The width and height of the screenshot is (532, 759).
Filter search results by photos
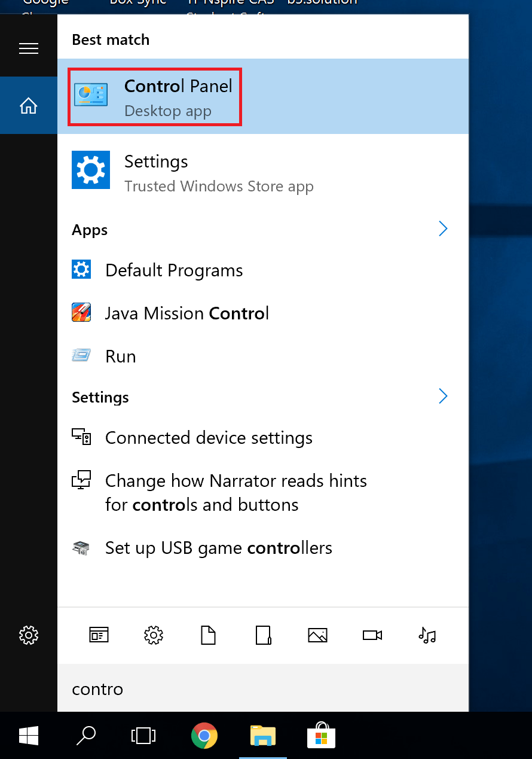(317, 635)
